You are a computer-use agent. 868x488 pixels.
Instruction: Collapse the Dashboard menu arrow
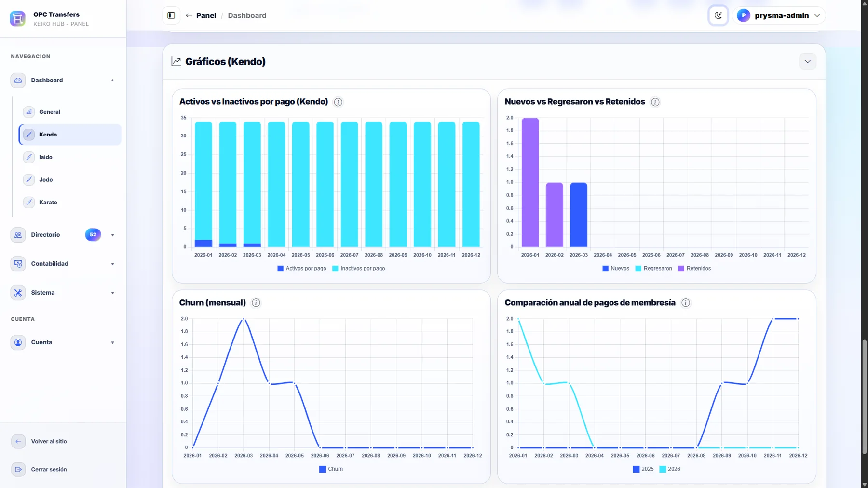[x=112, y=81]
